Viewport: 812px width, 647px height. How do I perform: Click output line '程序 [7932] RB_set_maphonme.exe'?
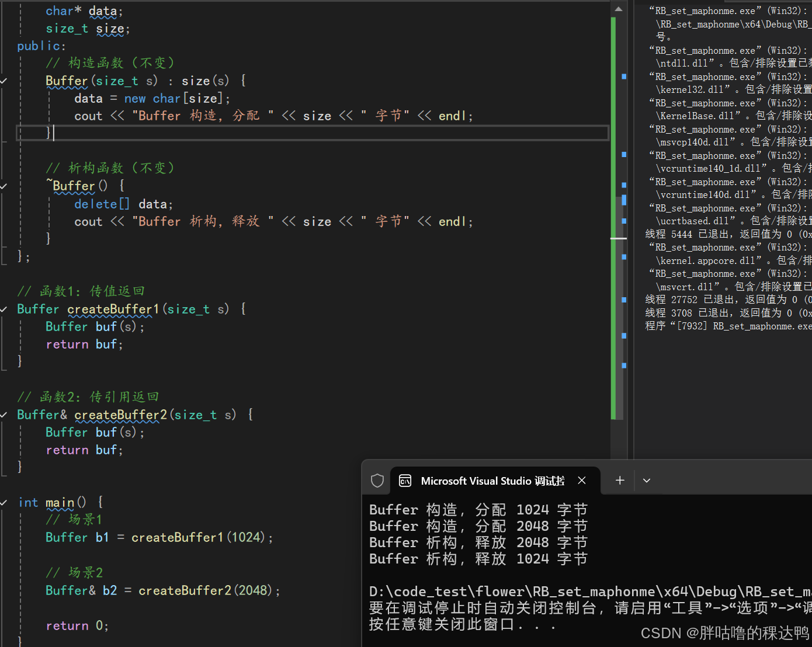728,326
